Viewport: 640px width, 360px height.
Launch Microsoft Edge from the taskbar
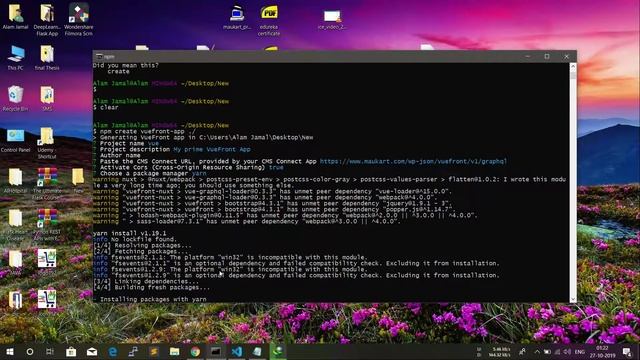113,351
